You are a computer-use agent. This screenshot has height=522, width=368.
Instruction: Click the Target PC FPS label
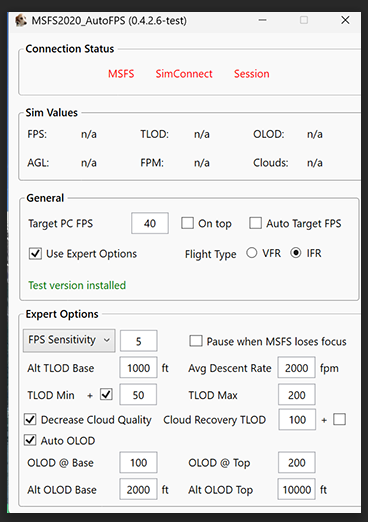[x=60, y=223]
